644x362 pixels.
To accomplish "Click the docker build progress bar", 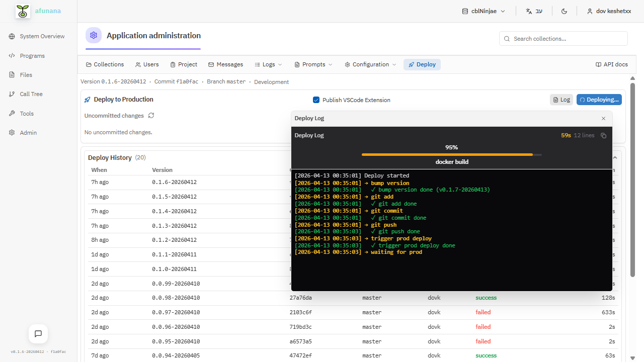I will (451, 154).
